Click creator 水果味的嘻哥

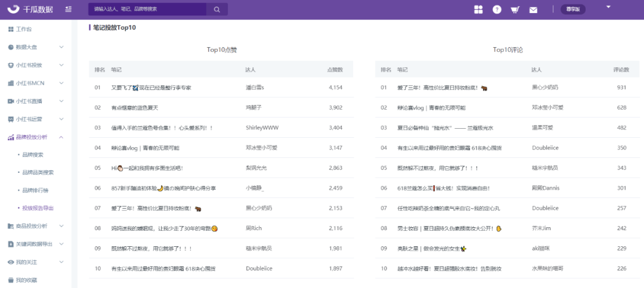[x=547, y=269]
